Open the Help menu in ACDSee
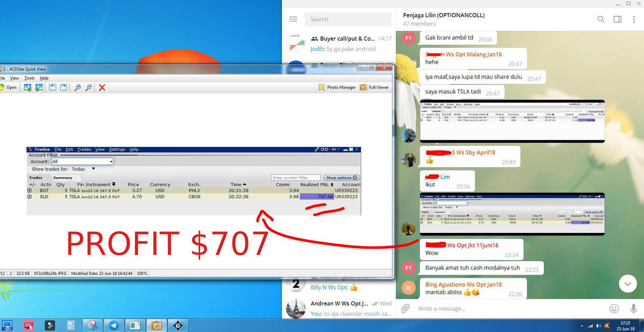The image size is (644, 332). 44,78
